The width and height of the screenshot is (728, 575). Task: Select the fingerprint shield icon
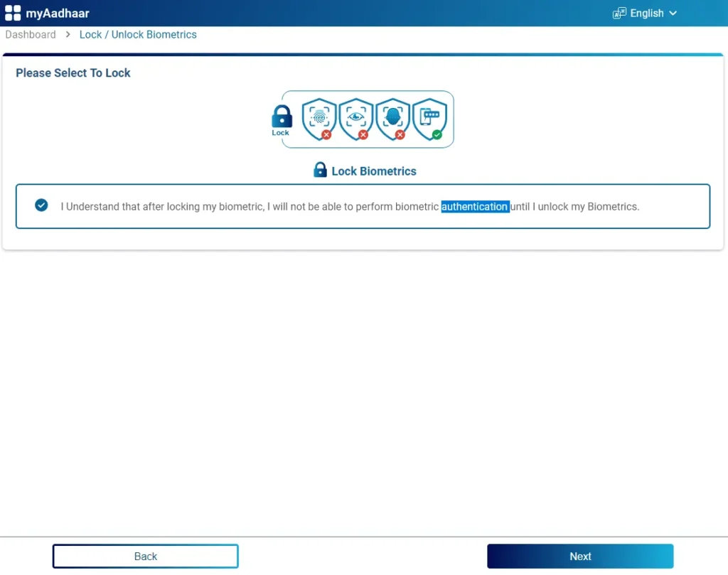click(319, 119)
